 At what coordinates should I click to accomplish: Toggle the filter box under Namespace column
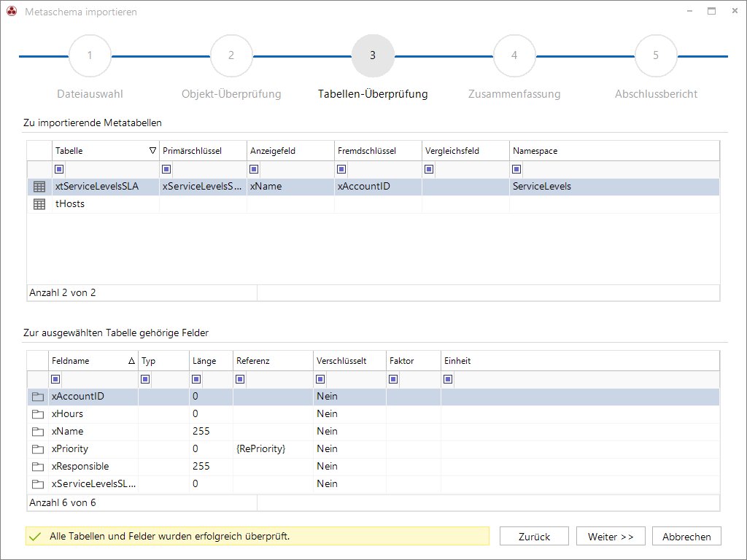pyautogui.click(x=516, y=169)
